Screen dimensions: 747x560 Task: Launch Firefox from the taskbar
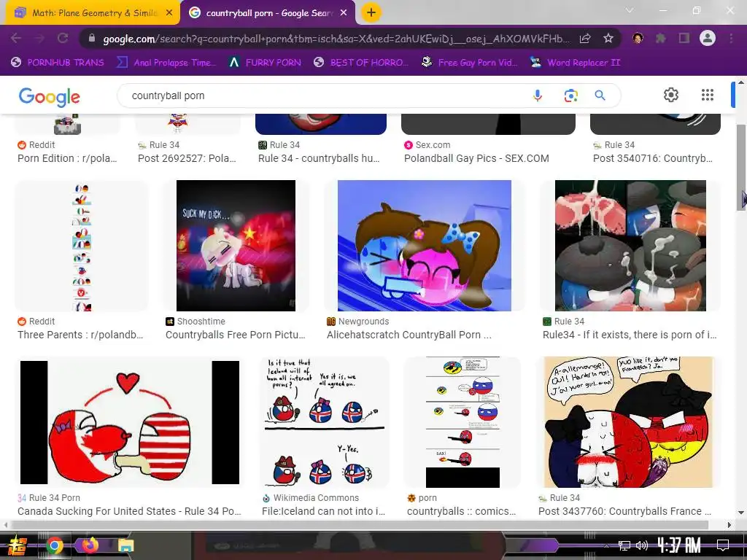pyautogui.click(x=90, y=545)
